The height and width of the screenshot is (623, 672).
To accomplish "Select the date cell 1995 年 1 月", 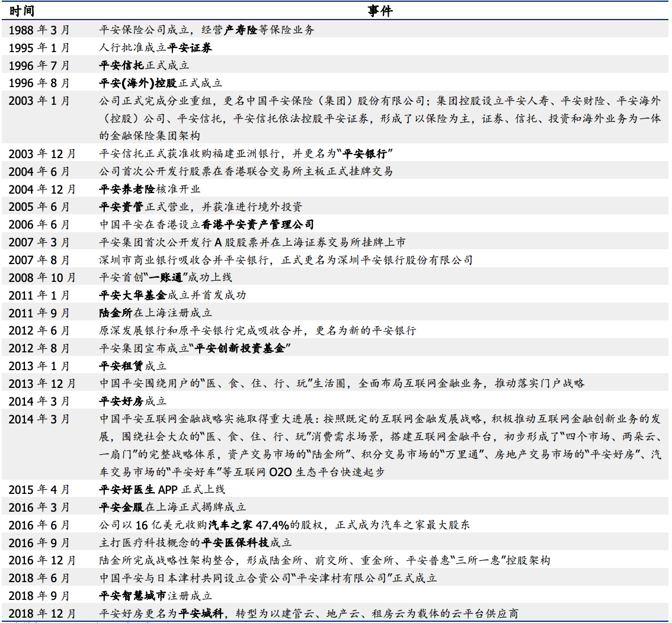I will coord(39,47).
